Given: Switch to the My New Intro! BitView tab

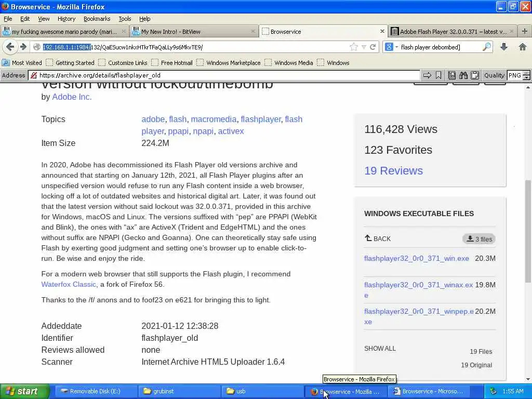Looking at the screenshot, I should click(194, 32).
